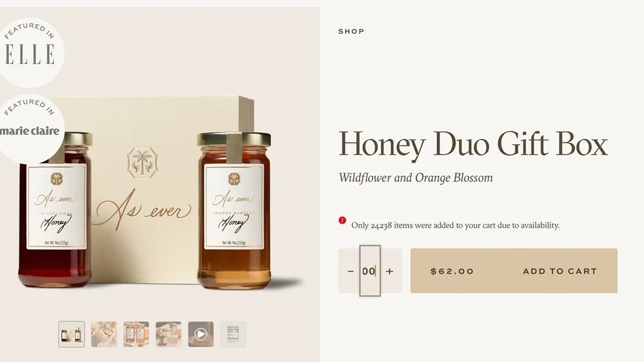Increase quantity with the plus button

(x=390, y=271)
